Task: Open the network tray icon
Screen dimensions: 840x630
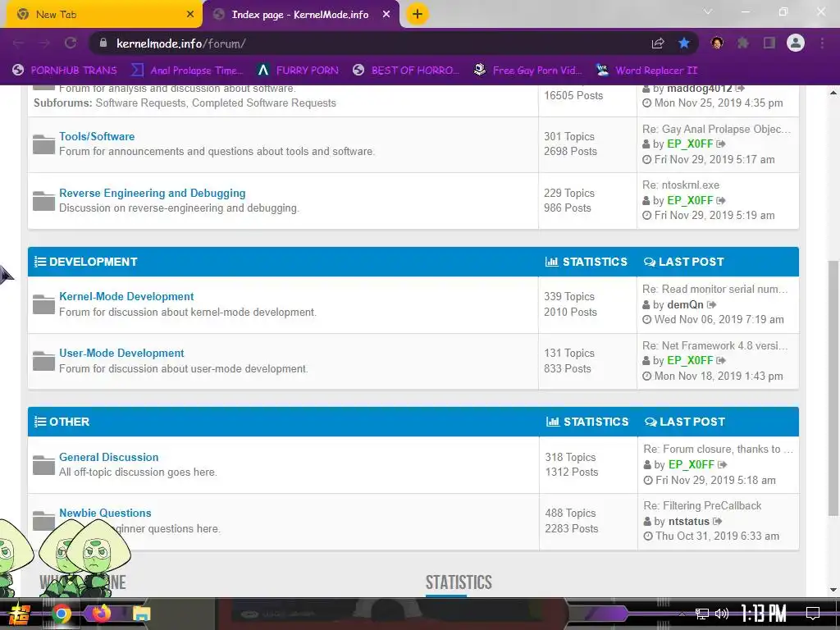Action: click(702, 614)
